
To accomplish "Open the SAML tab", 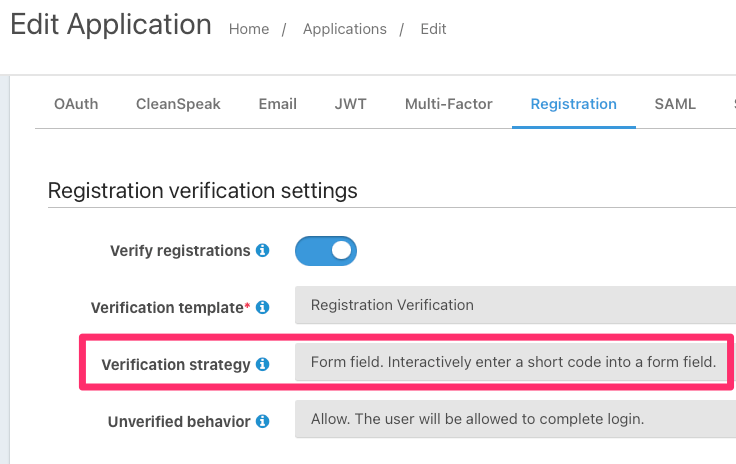I will click(675, 104).
